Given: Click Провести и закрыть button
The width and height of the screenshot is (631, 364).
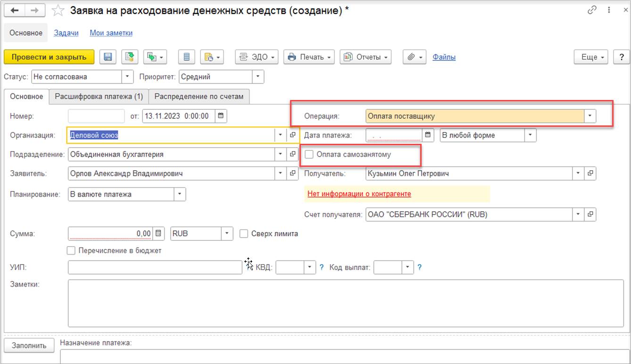Looking at the screenshot, I should pyautogui.click(x=49, y=57).
